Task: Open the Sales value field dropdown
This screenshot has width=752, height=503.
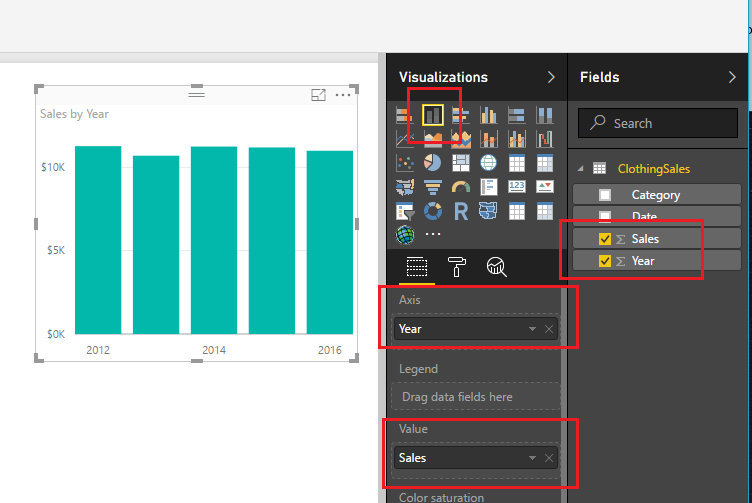Action: point(532,458)
